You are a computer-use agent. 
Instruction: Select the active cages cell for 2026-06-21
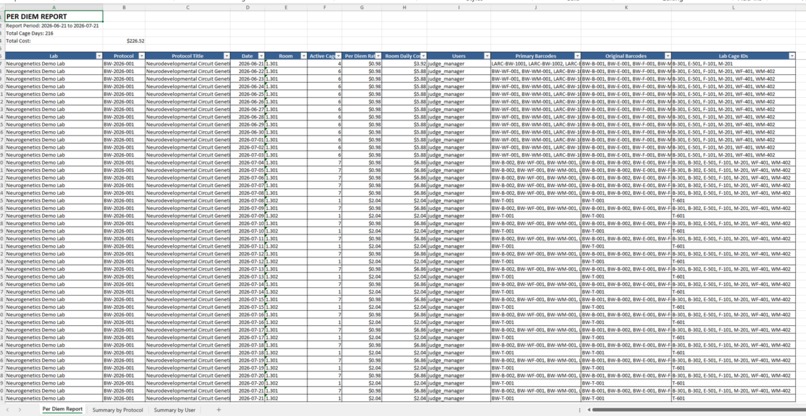tap(325, 63)
